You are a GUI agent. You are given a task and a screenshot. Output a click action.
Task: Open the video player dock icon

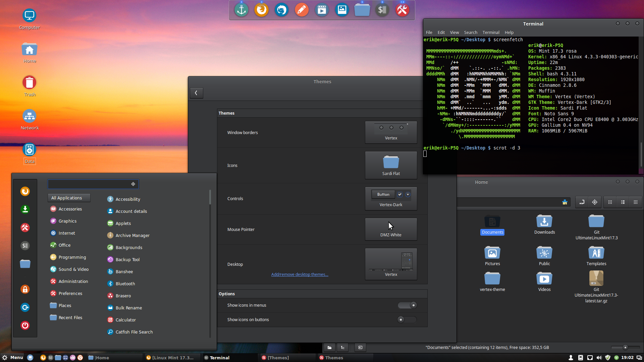322,10
